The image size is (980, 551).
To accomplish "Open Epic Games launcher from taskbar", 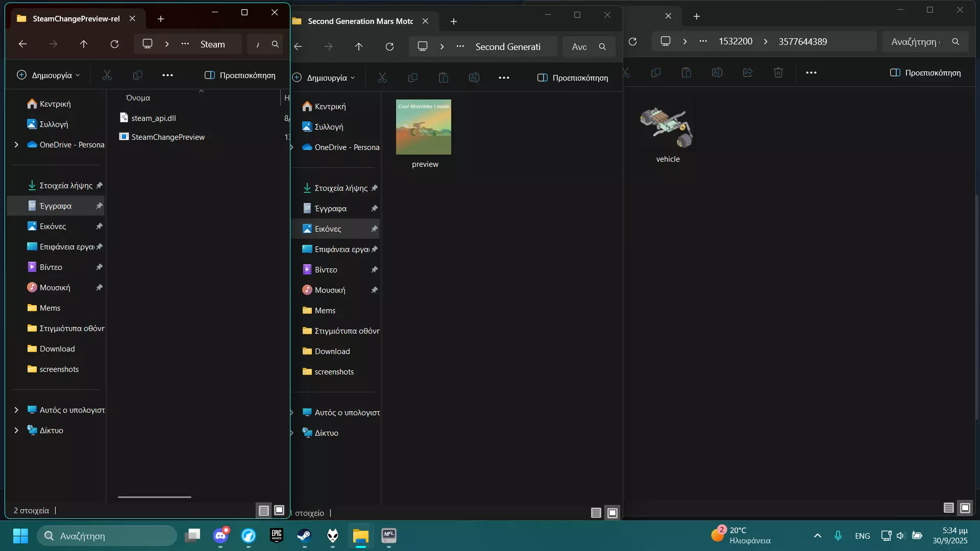I will pyautogui.click(x=277, y=536).
